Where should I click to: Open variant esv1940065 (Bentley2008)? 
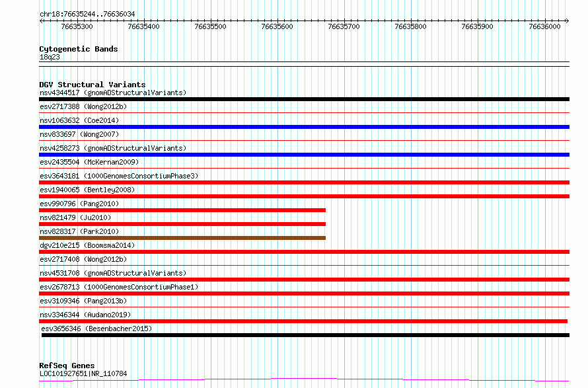[x=87, y=190]
